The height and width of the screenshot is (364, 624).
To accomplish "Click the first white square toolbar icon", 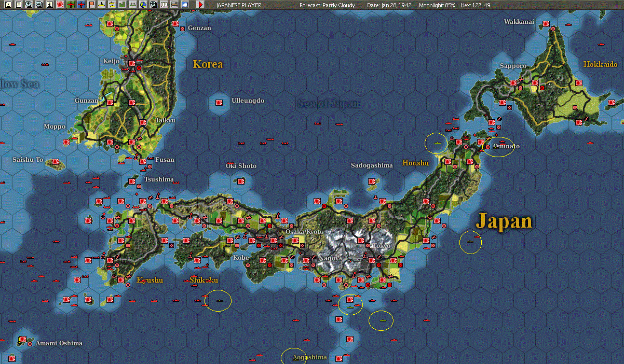I will (8, 5).
